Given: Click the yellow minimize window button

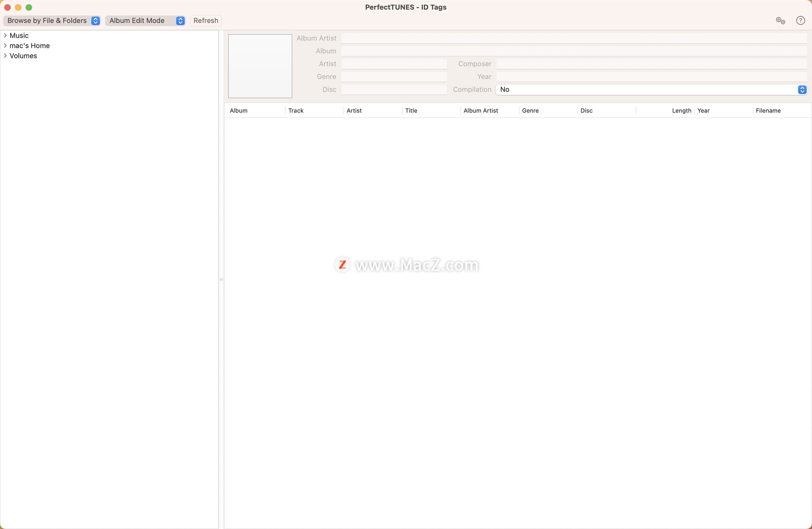Looking at the screenshot, I should [18, 7].
